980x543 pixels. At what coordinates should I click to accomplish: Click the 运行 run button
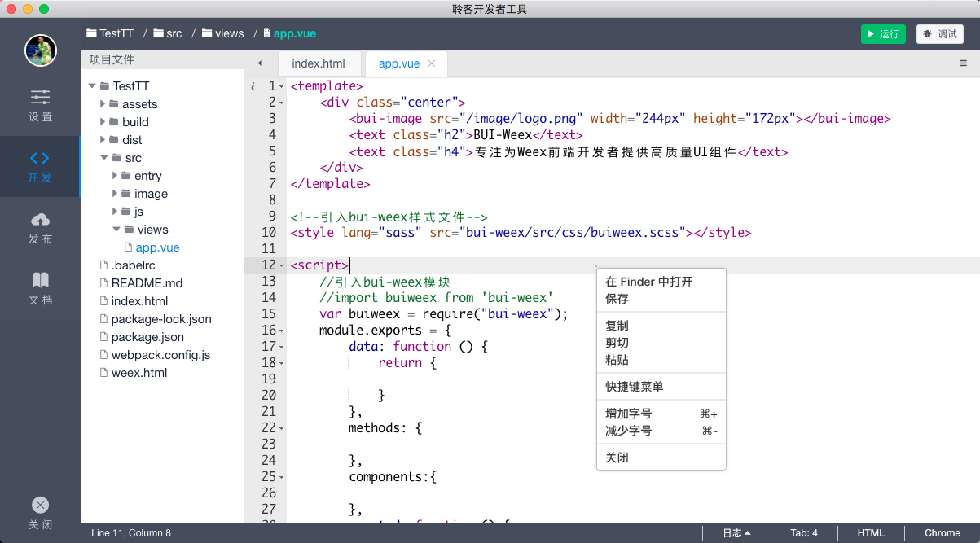883,33
